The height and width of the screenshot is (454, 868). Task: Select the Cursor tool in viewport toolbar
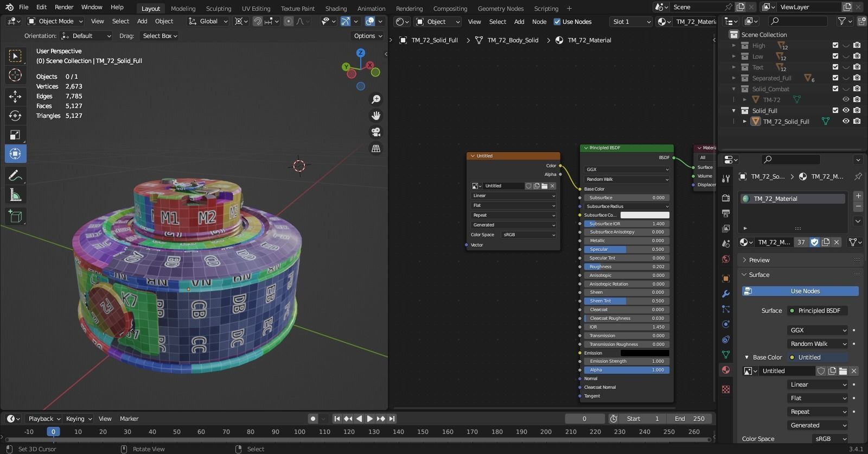click(15, 75)
